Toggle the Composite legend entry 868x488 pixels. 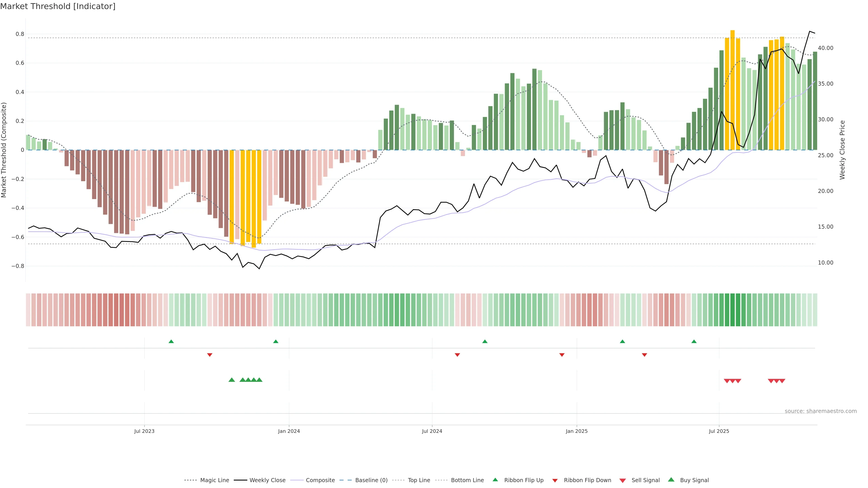click(x=320, y=480)
